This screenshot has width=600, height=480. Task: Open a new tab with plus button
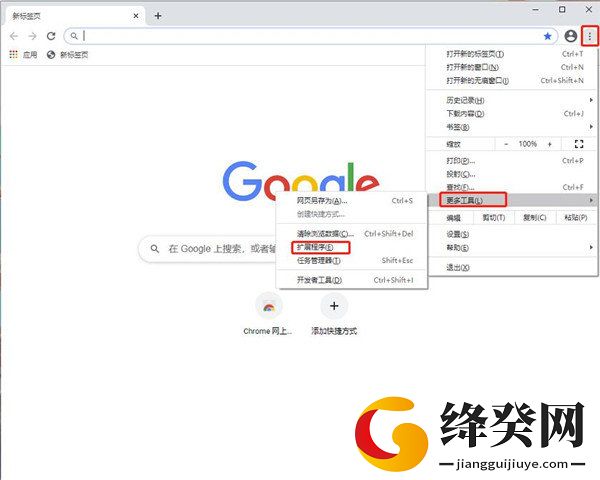pos(158,16)
